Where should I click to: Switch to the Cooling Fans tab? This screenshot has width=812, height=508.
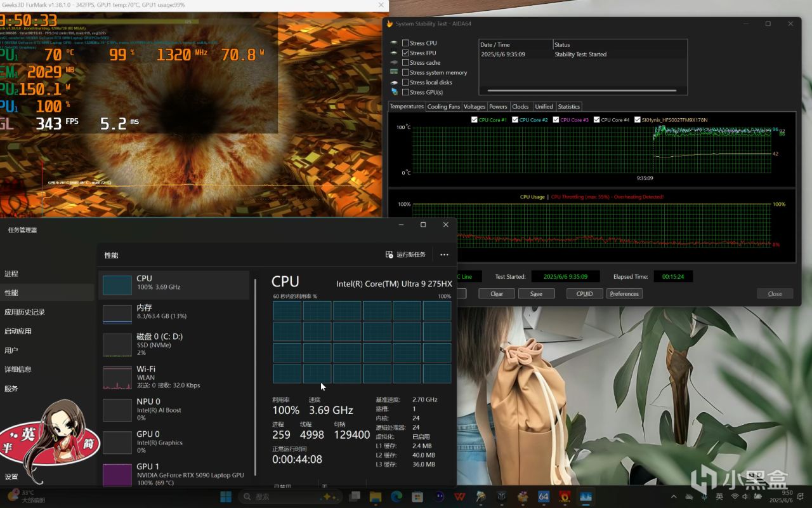coord(443,107)
